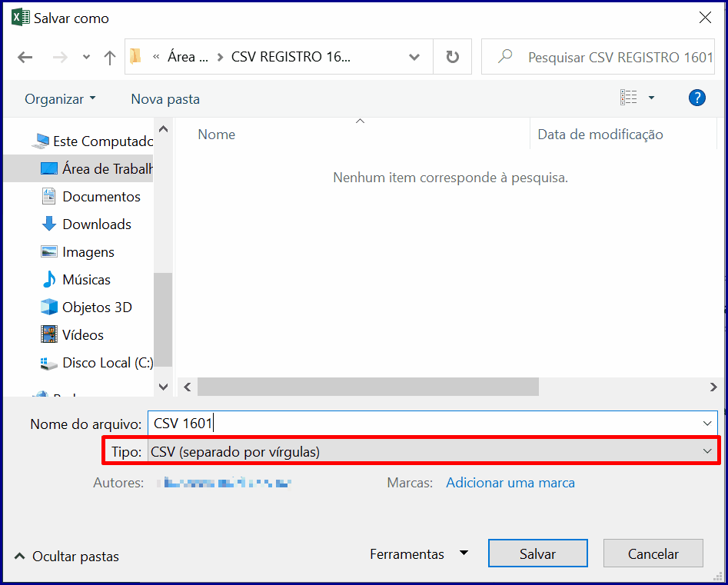Open help with the blue question icon

click(697, 98)
